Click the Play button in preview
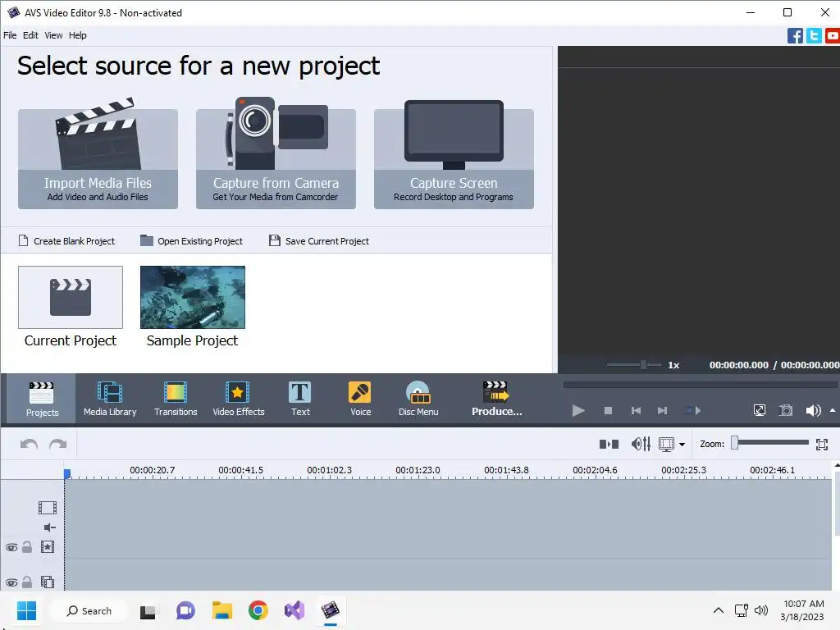The height and width of the screenshot is (630, 840). pos(578,411)
